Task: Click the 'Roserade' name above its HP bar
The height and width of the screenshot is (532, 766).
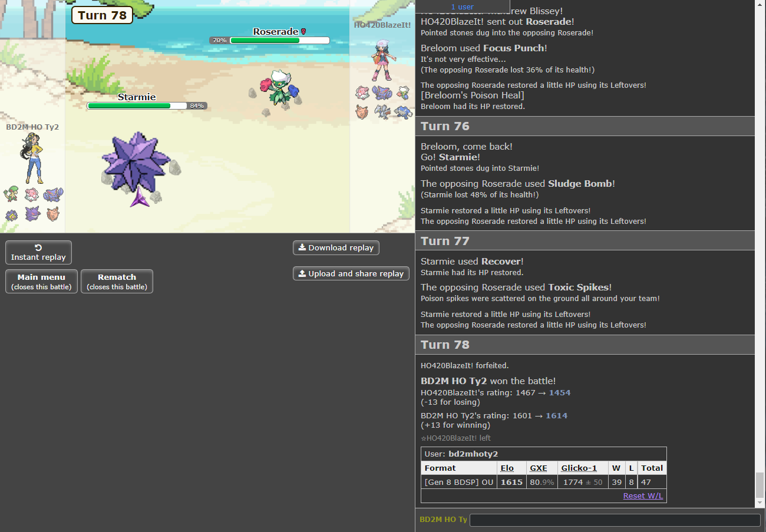Action: [275, 32]
